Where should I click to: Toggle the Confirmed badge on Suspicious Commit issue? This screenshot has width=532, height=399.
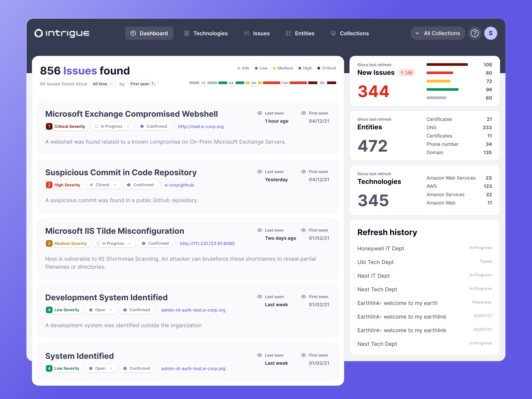tap(140, 185)
